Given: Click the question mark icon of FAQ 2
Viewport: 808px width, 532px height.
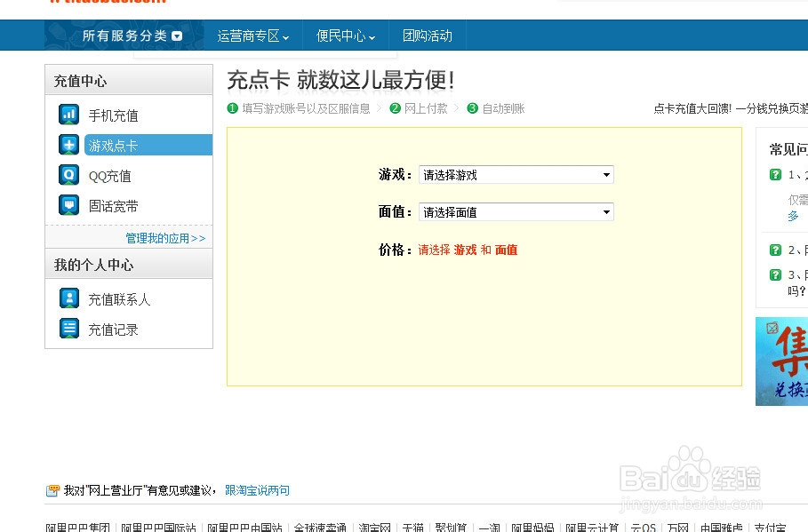Looking at the screenshot, I should (775, 250).
